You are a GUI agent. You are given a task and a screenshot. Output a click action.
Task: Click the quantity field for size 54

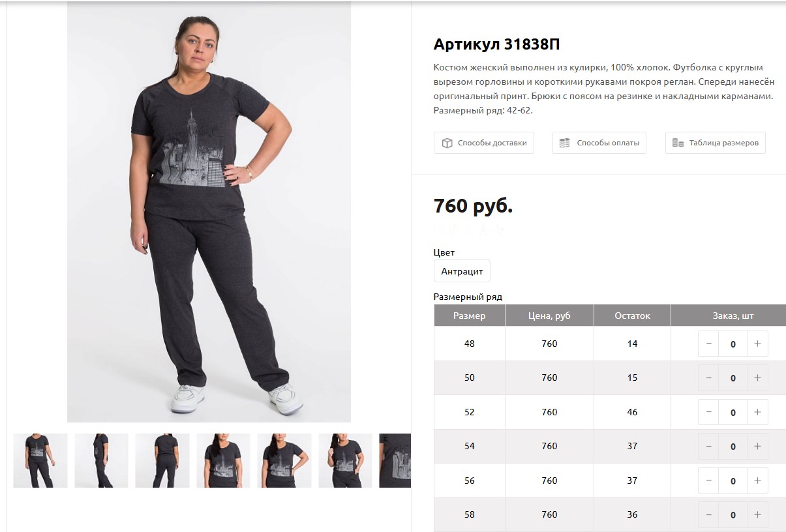click(733, 446)
